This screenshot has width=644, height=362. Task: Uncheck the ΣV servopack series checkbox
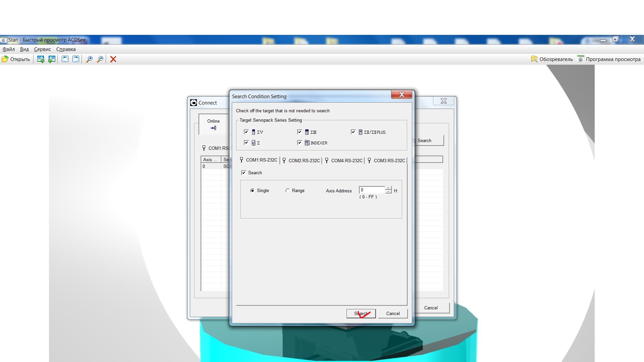(246, 132)
